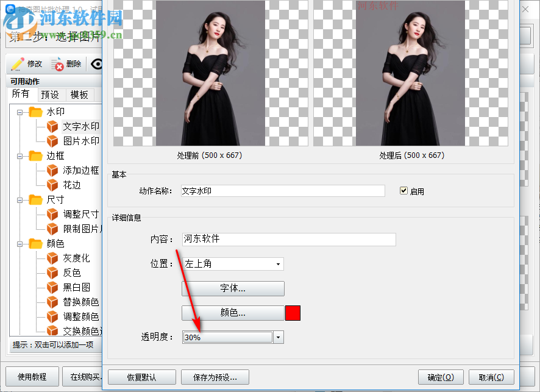
Task: Confirm with the 确定(O) button
Action: pyautogui.click(x=441, y=377)
